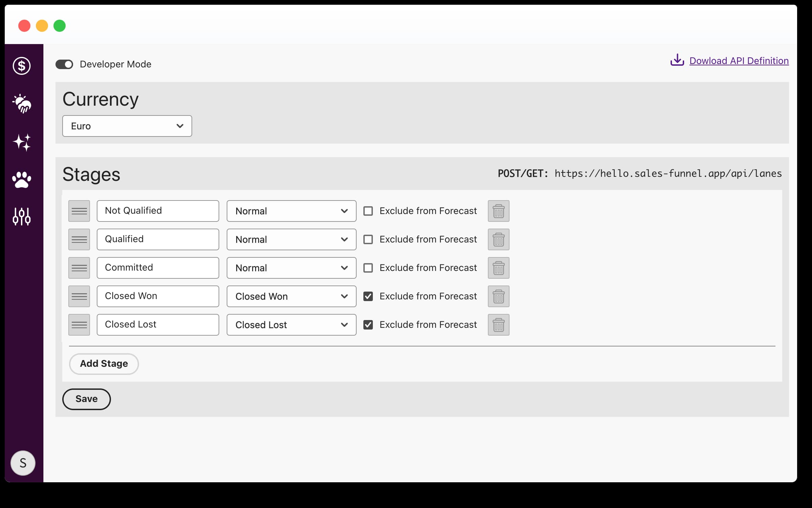Select the weather/analytics sidebar icon
The width and height of the screenshot is (812, 508).
(x=22, y=104)
